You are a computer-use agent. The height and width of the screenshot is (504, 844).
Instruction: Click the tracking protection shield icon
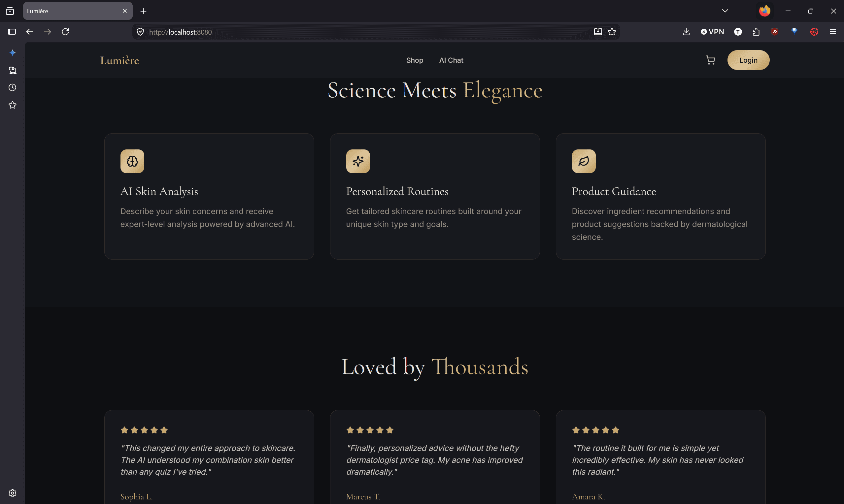click(140, 32)
